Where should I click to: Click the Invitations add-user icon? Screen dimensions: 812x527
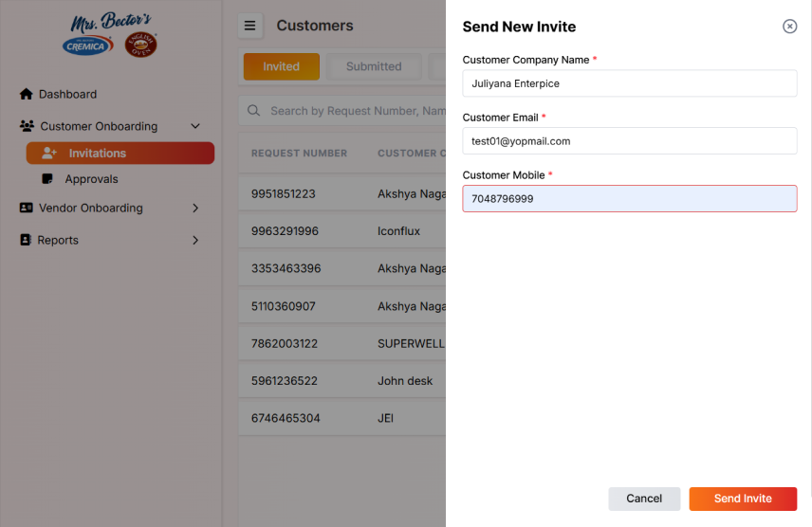click(x=49, y=154)
